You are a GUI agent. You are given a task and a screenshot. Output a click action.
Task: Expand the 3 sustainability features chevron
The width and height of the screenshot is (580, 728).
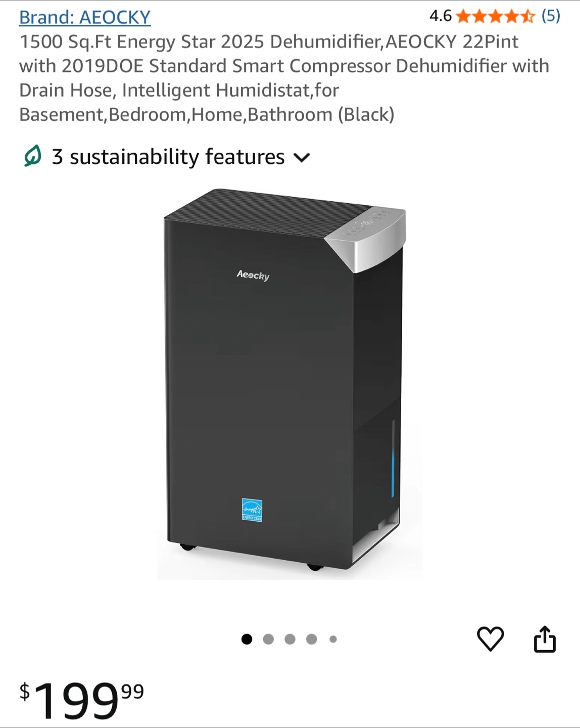(x=302, y=158)
